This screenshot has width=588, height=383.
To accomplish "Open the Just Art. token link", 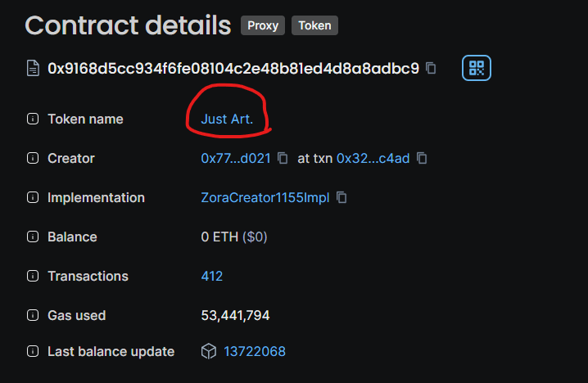I will 227,119.
